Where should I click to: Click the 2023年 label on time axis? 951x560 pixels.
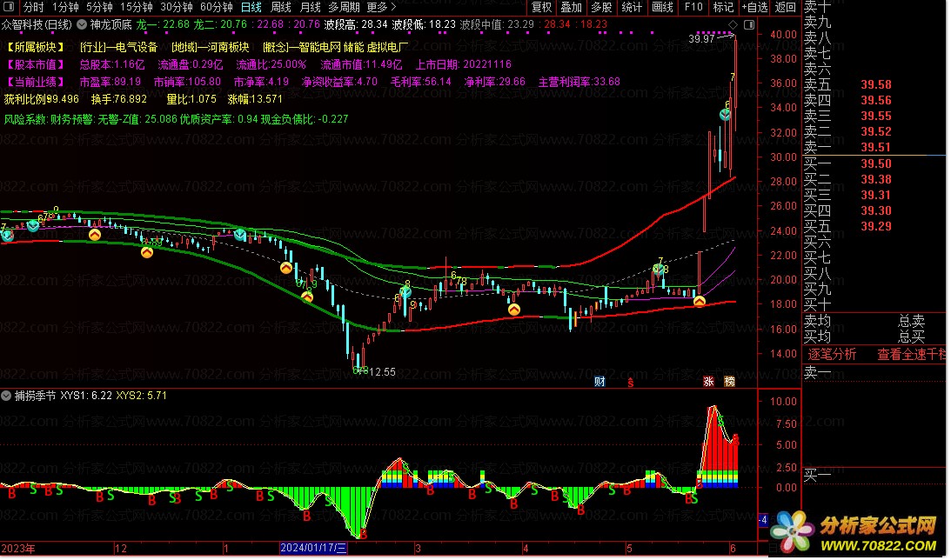pyautogui.click(x=19, y=549)
